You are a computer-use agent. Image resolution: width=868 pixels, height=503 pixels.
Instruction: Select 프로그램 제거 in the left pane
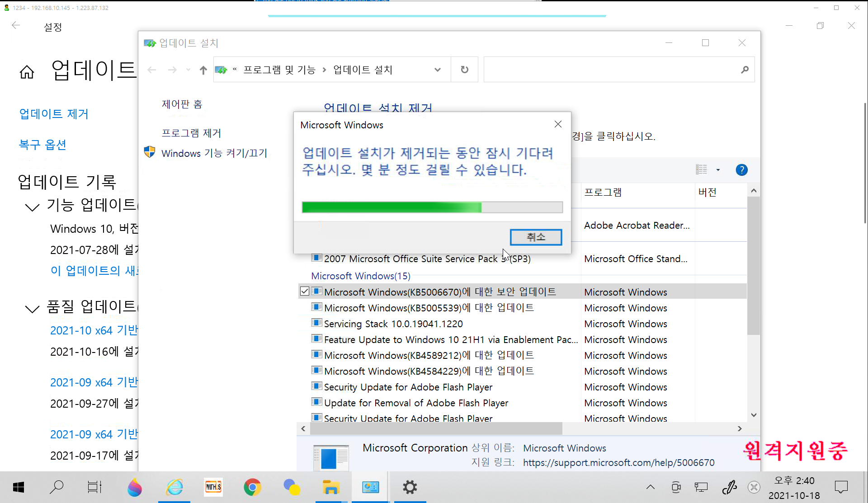tap(191, 133)
